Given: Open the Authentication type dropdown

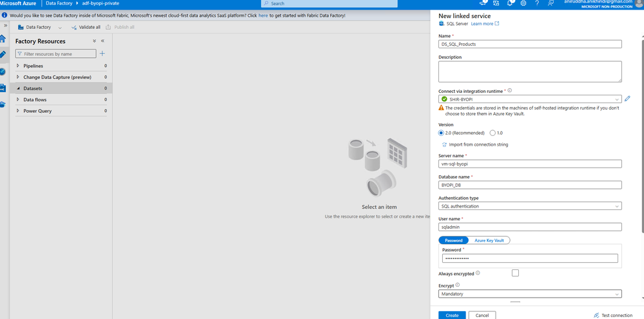Looking at the screenshot, I should 530,206.
